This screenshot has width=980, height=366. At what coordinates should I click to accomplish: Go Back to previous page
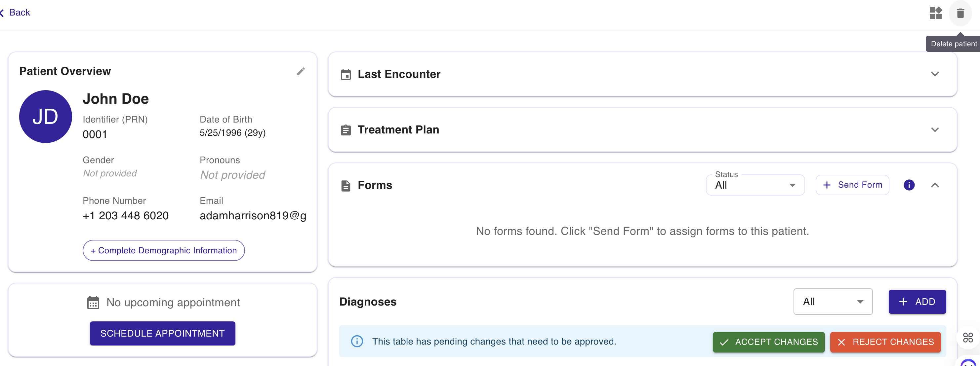(16, 13)
